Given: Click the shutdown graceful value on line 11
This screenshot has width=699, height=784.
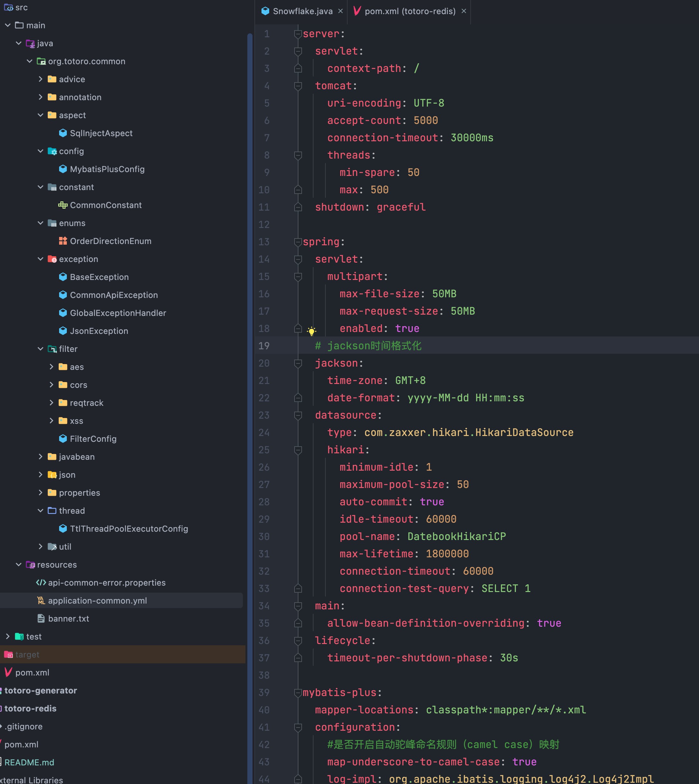Looking at the screenshot, I should point(401,207).
